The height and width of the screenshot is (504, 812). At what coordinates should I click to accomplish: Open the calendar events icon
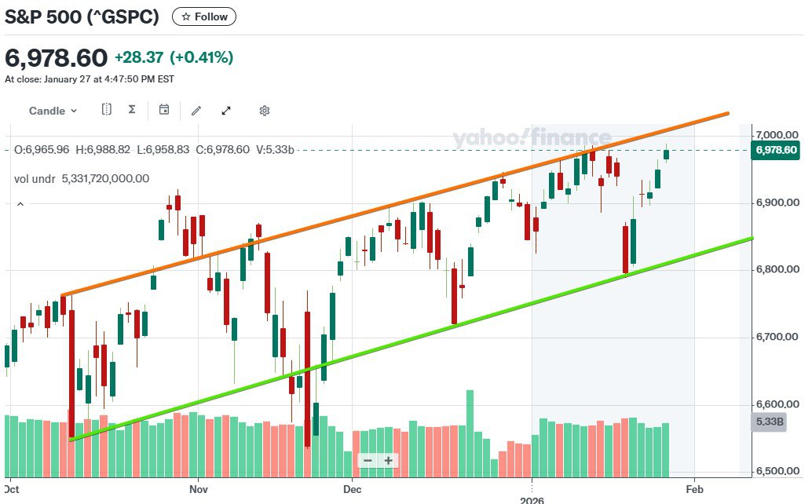point(164,110)
